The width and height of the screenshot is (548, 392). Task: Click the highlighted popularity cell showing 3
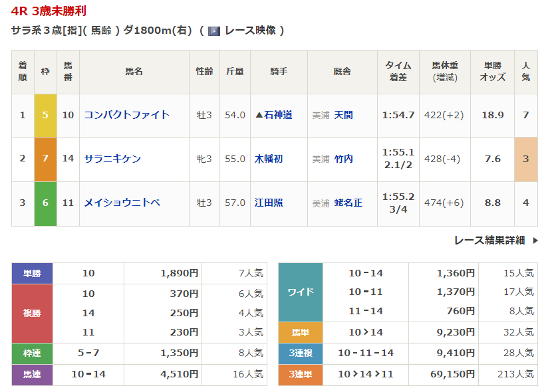pos(525,159)
